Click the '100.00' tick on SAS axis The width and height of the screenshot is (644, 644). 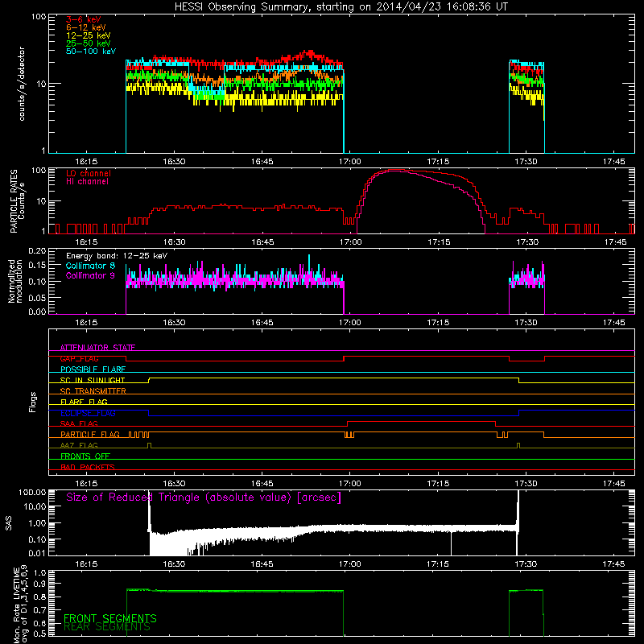click(32, 493)
